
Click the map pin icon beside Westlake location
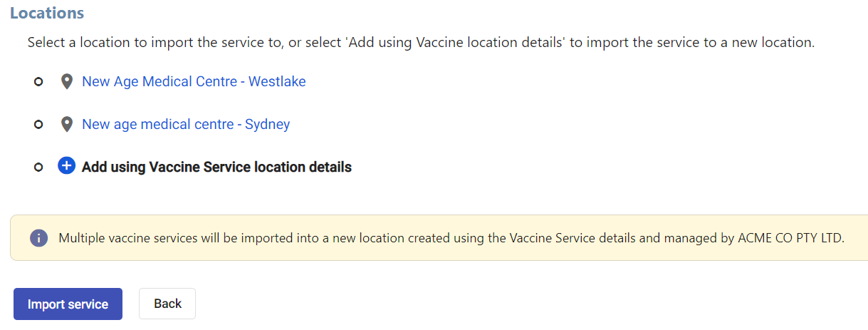click(x=67, y=82)
